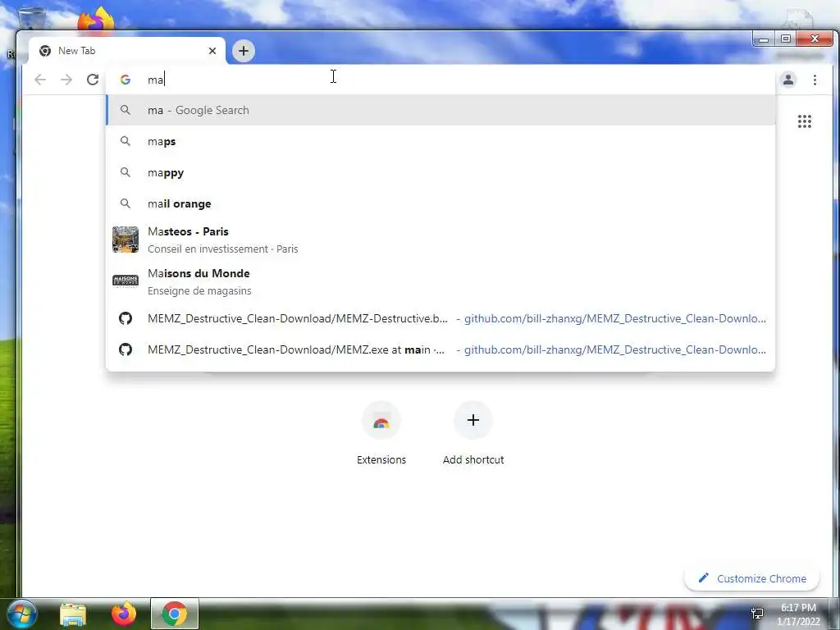Open the Extensions shortcut tile

(381, 433)
